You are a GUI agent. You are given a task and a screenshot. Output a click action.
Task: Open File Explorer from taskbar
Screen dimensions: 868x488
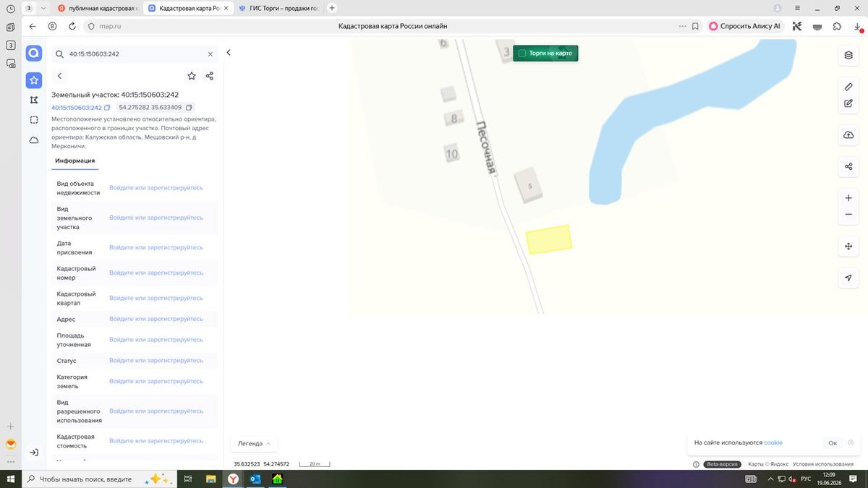pyautogui.click(x=210, y=479)
